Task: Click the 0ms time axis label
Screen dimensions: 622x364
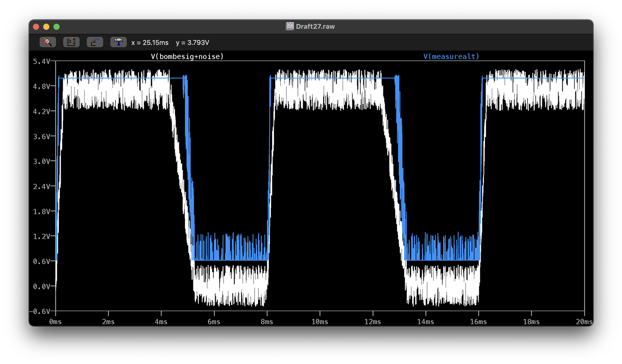Action: coord(56,322)
